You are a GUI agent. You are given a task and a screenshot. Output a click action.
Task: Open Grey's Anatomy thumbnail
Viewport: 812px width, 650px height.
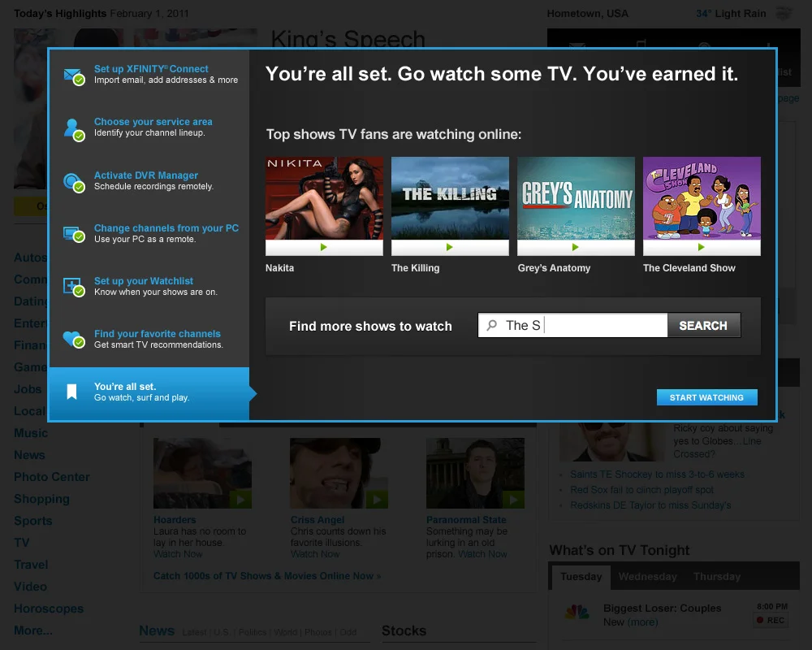point(576,198)
